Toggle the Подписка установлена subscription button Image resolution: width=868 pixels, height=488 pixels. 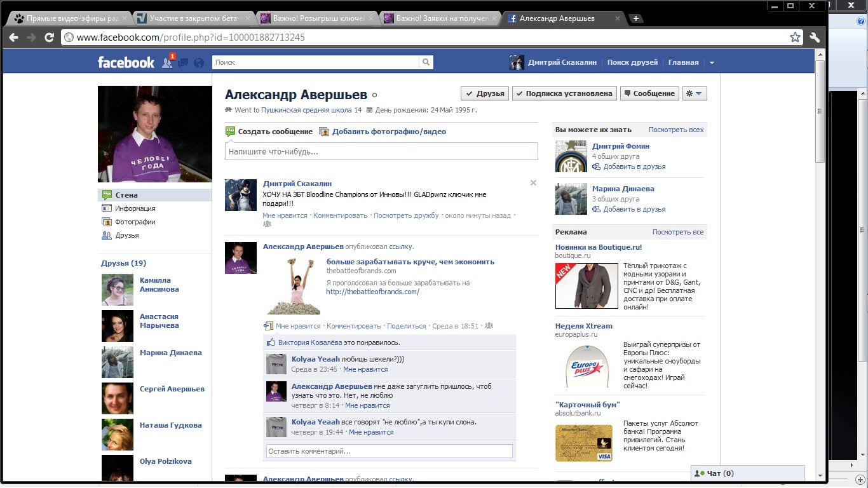(564, 93)
